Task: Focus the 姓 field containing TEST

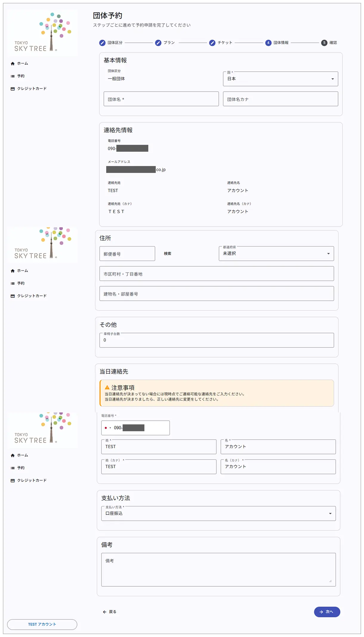Action: [159, 447]
